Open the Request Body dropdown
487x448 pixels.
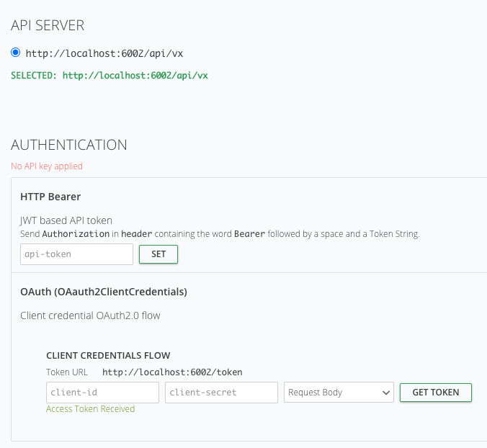[x=339, y=393]
